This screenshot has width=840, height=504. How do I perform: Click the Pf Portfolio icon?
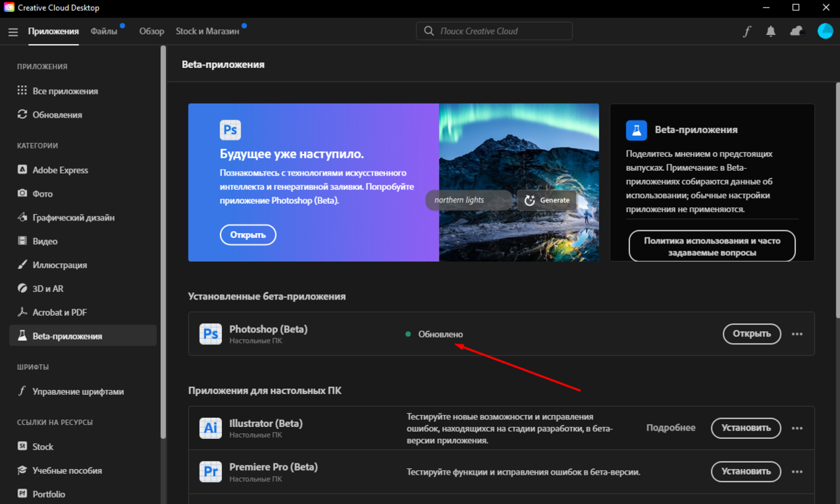tap(22, 494)
